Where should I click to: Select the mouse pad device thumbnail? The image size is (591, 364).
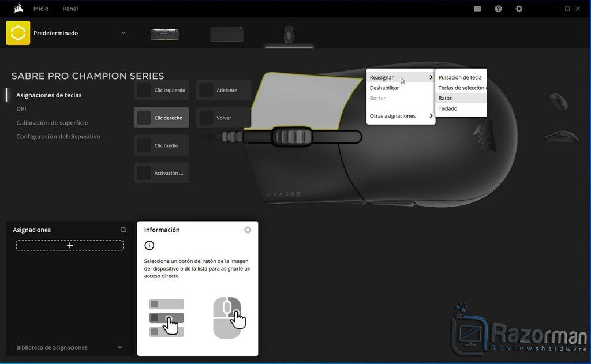click(x=226, y=34)
